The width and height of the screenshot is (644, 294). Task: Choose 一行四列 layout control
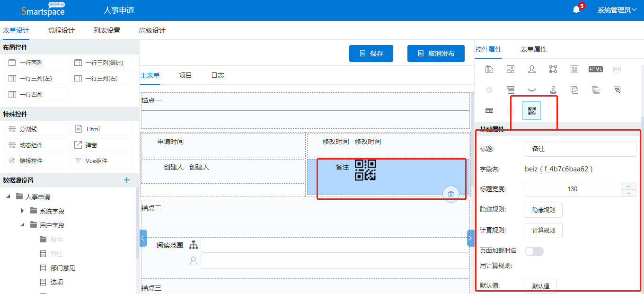click(x=36, y=94)
